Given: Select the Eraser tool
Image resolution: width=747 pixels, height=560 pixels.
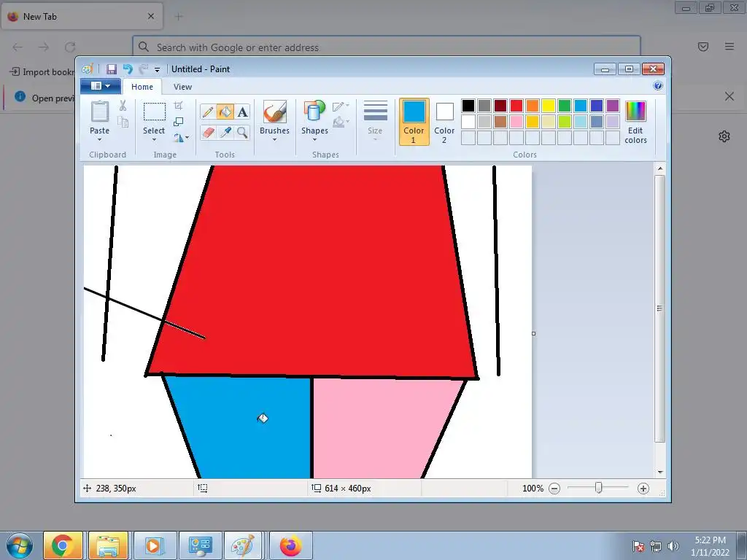Looking at the screenshot, I should point(208,132).
